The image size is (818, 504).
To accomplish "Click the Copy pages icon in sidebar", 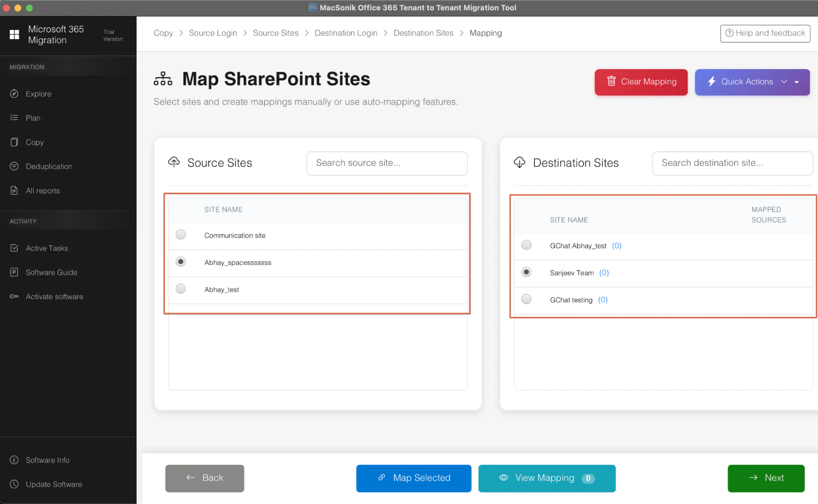I will (x=14, y=142).
